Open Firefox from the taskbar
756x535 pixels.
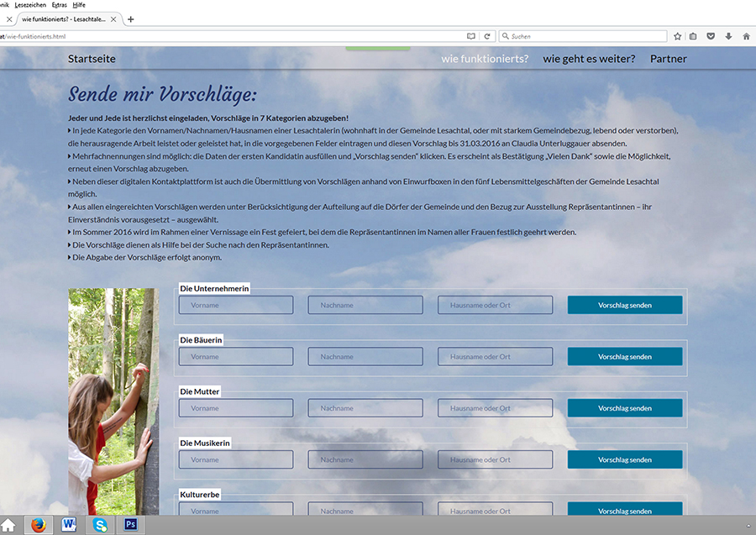click(x=38, y=524)
